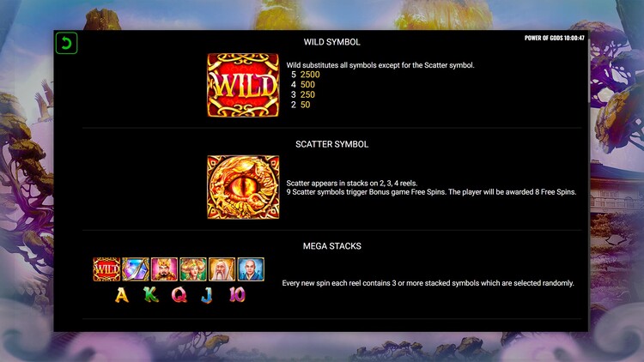Select the golden letter A card symbol
Screen dimensions: 644x362
[122, 295]
